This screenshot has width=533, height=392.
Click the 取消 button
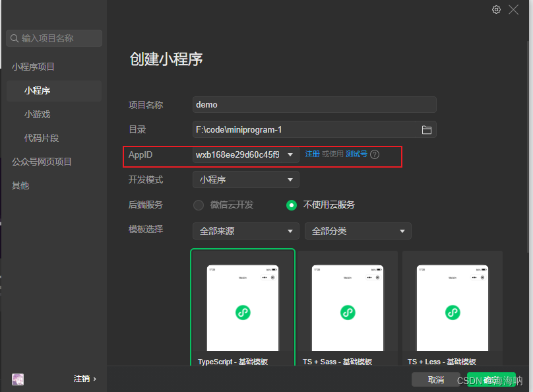[x=436, y=379]
